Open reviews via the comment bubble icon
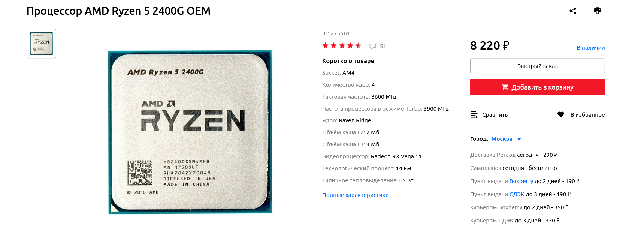This screenshot has height=236, width=644. pyautogui.click(x=372, y=46)
